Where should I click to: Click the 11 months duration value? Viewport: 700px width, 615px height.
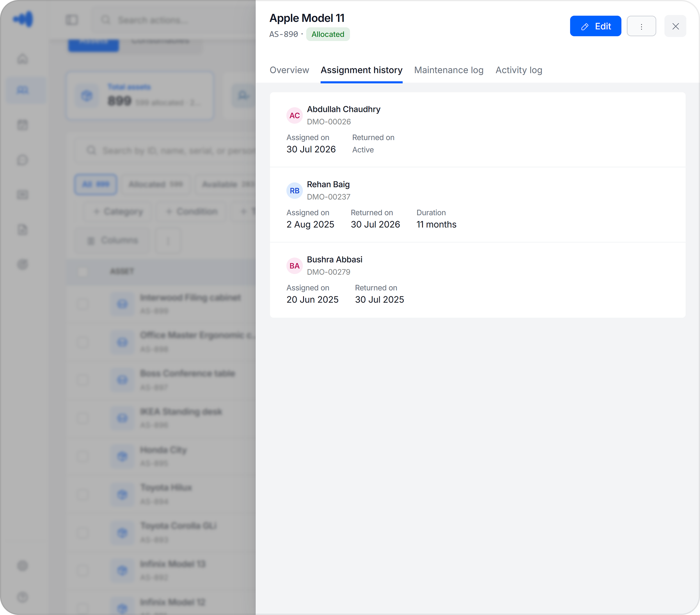click(436, 225)
